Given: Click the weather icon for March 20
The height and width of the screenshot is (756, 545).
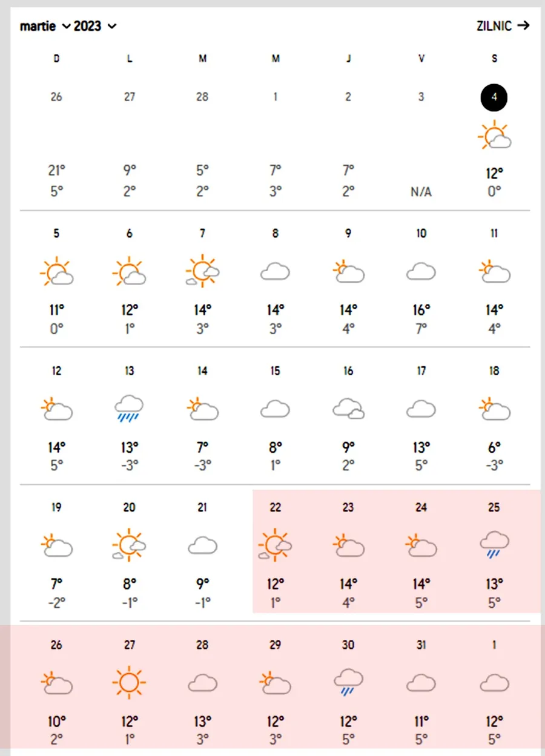Looking at the screenshot, I should 129,545.
